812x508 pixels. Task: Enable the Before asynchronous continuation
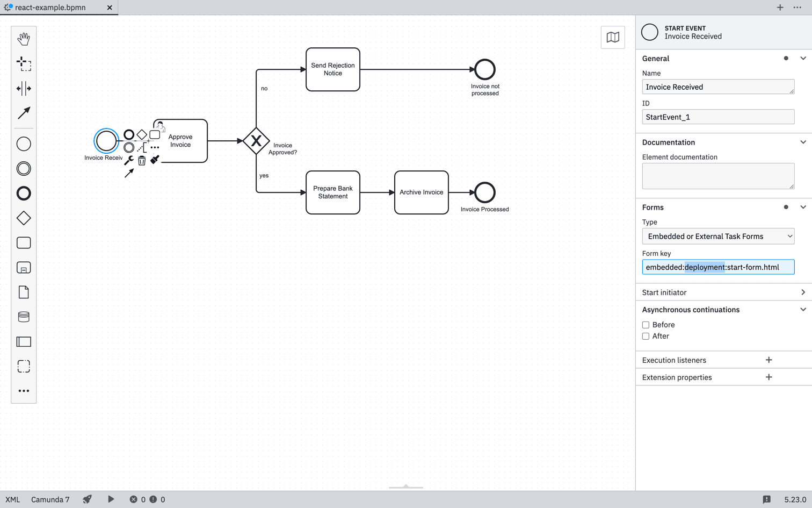pos(646,325)
